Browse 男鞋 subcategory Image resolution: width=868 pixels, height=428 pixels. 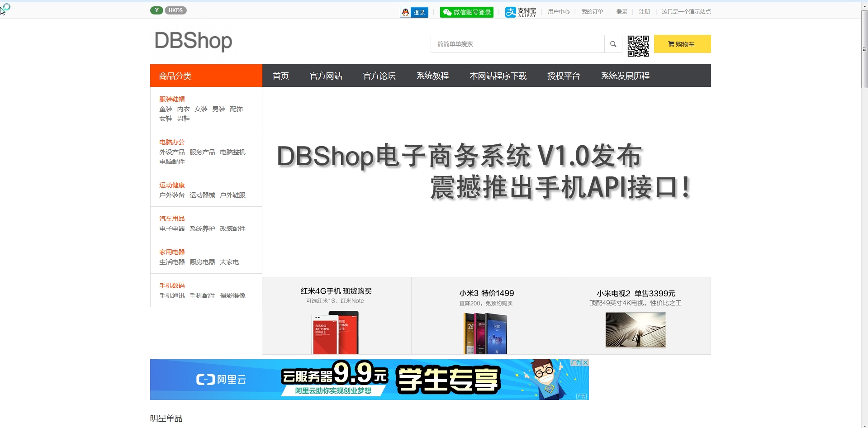[183, 119]
